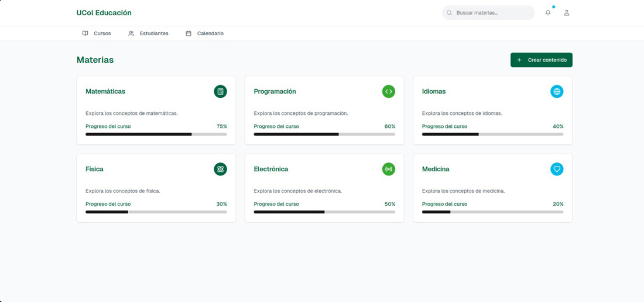
Task: Click the people icon beside Estudiantes
Action: tap(131, 33)
